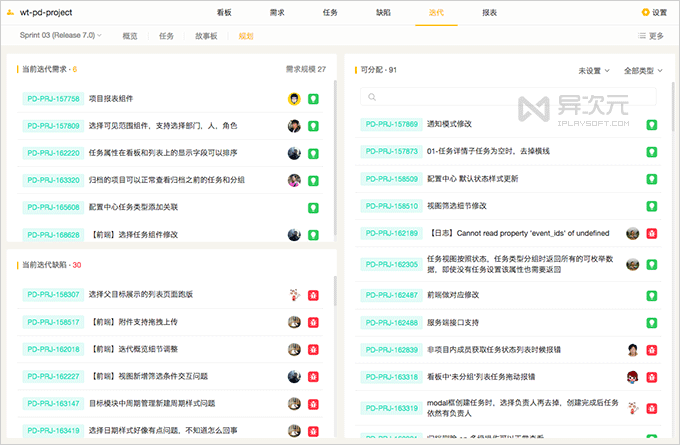Open issue link PD-PRJ-162220
This screenshot has width=680, height=445.
53,153
